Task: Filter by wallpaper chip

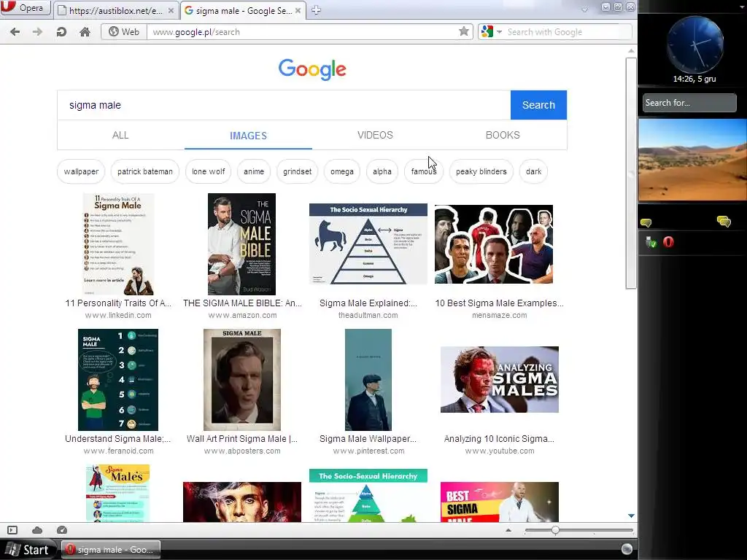Action: click(x=81, y=171)
